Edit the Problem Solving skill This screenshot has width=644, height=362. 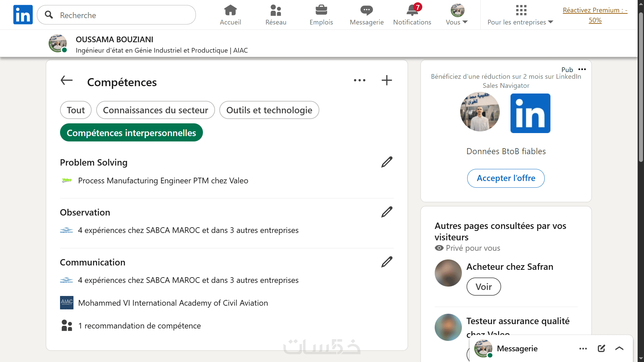point(386,162)
